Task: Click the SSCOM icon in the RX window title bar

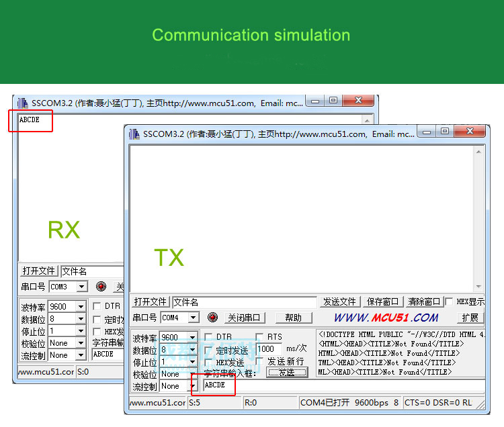Action: 22,103
